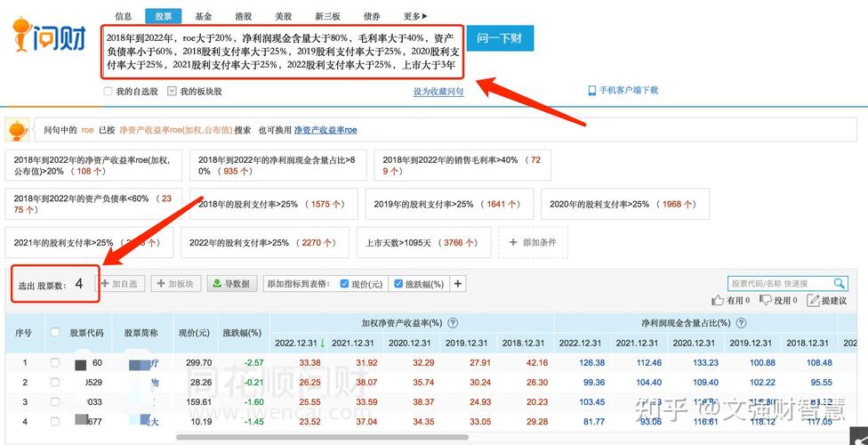The image size is (868, 445).
Task: Expand the 我的板块股 dropdown
Action: click(172, 92)
